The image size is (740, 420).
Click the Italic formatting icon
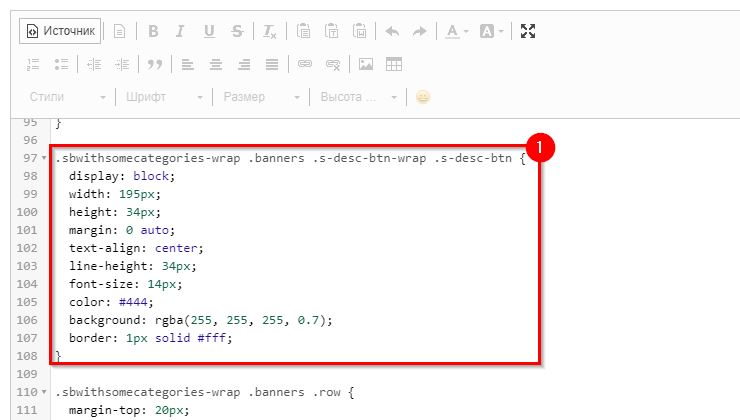coord(181,31)
